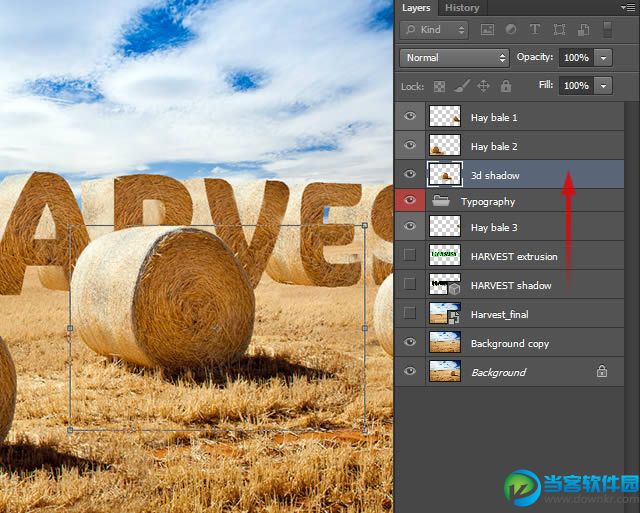Image resolution: width=640 pixels, height=513 pixels.
Task: Select the HARVEST shadow layer thumbnail
Action: pyautogui.click(x=445, y=284)
